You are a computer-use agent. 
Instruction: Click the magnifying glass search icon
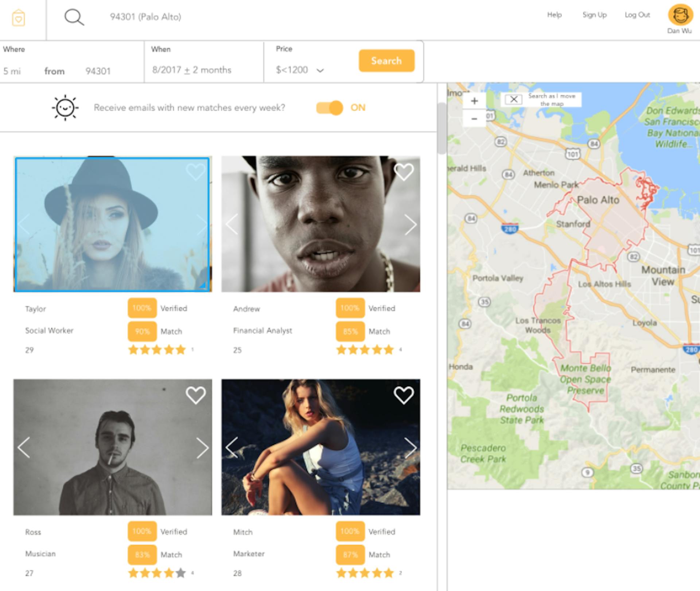pyautogui.click(x=74, y=17)
